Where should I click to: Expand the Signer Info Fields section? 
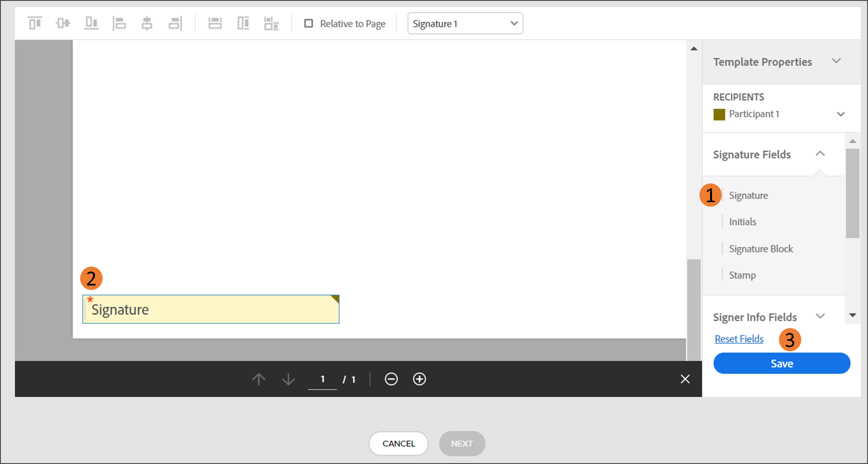tap(820, 316)
